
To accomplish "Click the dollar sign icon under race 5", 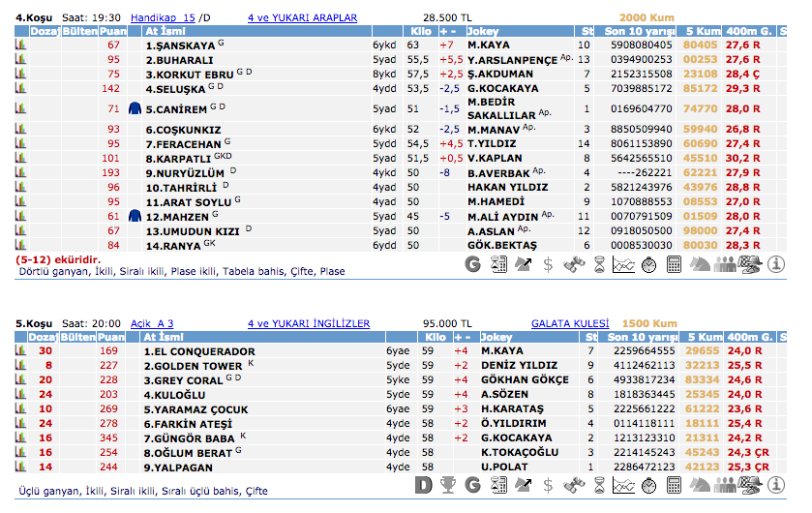I will [x=549, y=483].
